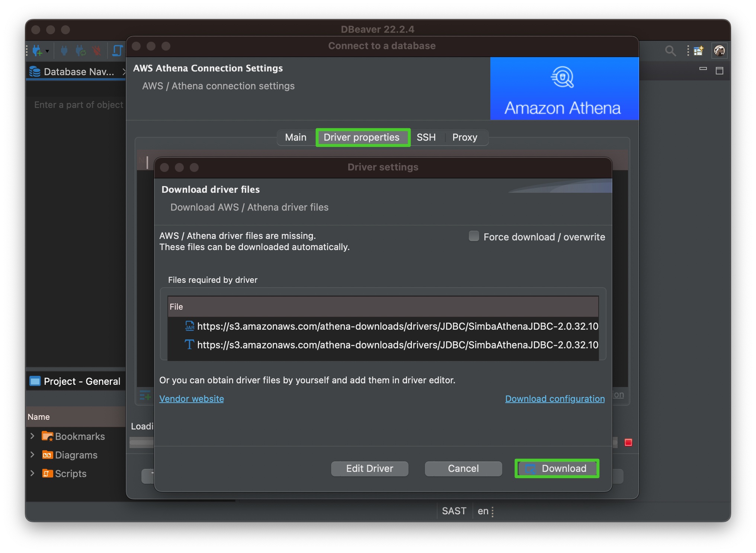Image resolution: width=756 pixels, height=553 pixels.
Task: Switch to the Proxy tab
Action: [465, 137]
